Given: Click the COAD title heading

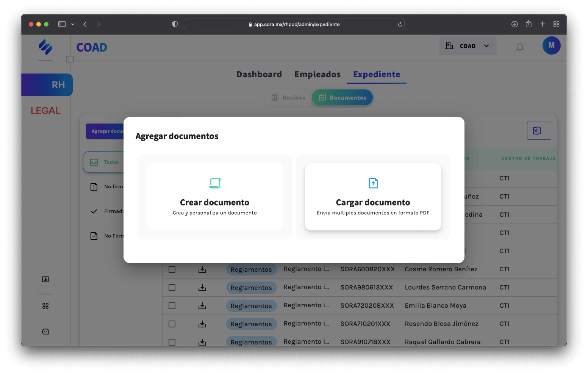Looking at the screenshot, I should (92, 47).
